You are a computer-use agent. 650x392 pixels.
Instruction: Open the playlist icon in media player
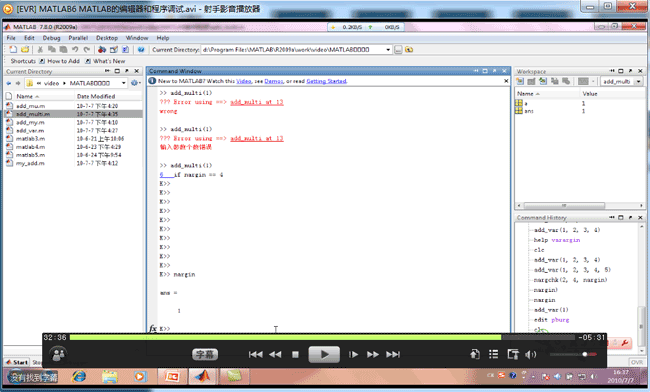pyautogui.click(x=493, y=354)
